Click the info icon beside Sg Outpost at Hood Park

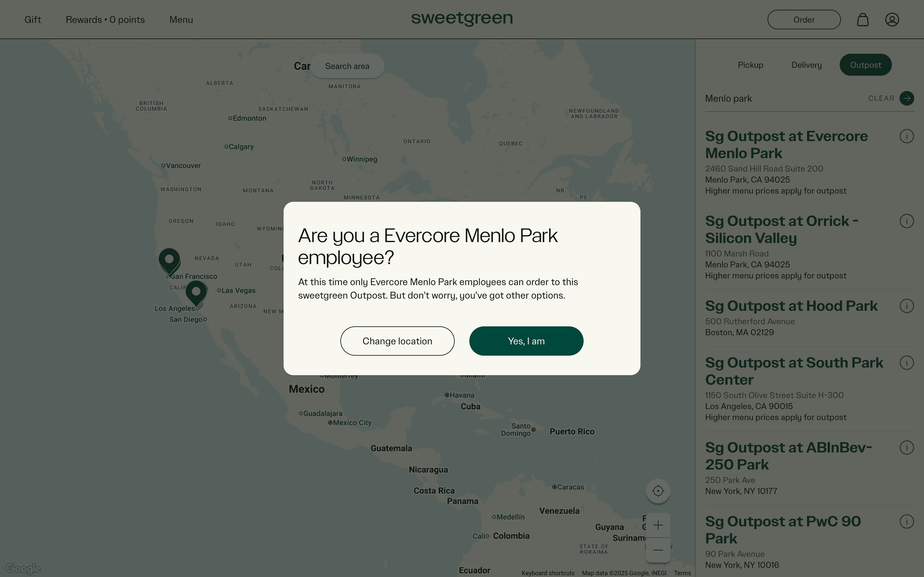pos(907,305)
